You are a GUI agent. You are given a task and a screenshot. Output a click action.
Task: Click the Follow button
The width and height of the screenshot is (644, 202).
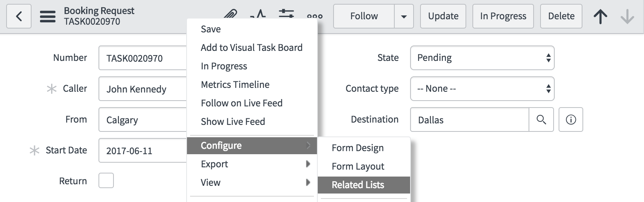[x=364, y=16]
